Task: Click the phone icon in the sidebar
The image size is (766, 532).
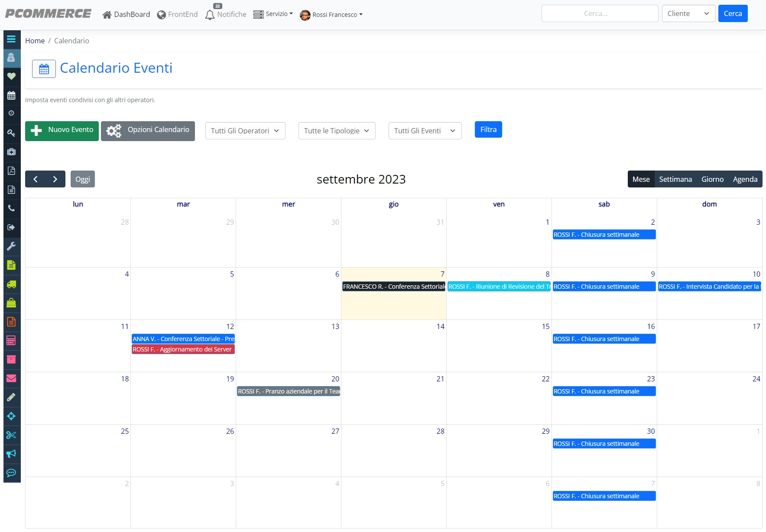Action: (x=11, y=208)
